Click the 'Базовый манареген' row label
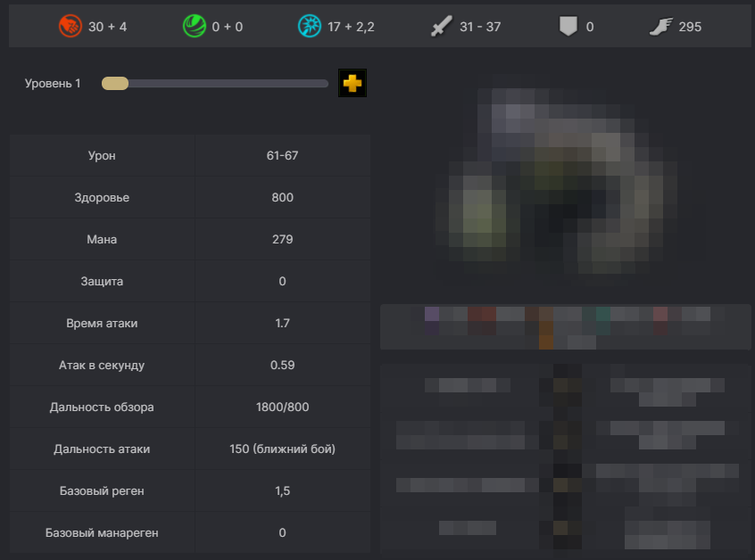The width and height of the screenshot is (755, 560). coord(102,533)
